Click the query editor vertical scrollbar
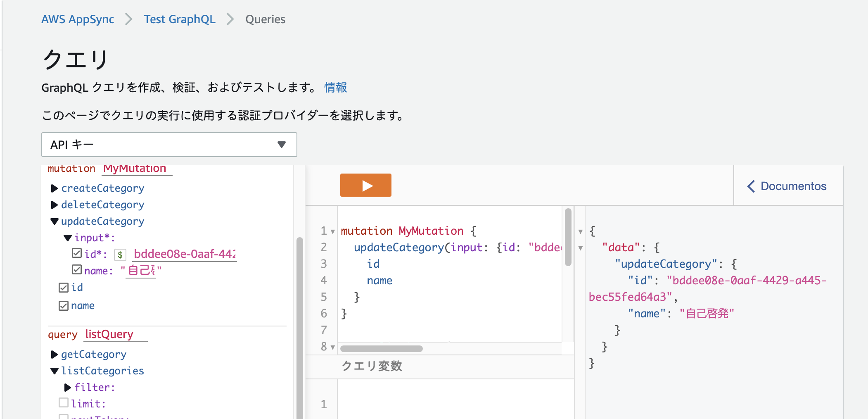The image size is (868, 419). tap(568, 237)
